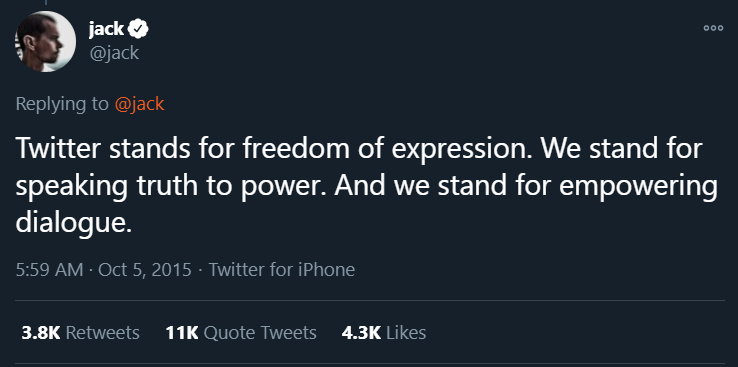The height and width of the screenshot is (367, 738).
Task: Click the phrase freedom of expression
Action: (x=390, y=150)
